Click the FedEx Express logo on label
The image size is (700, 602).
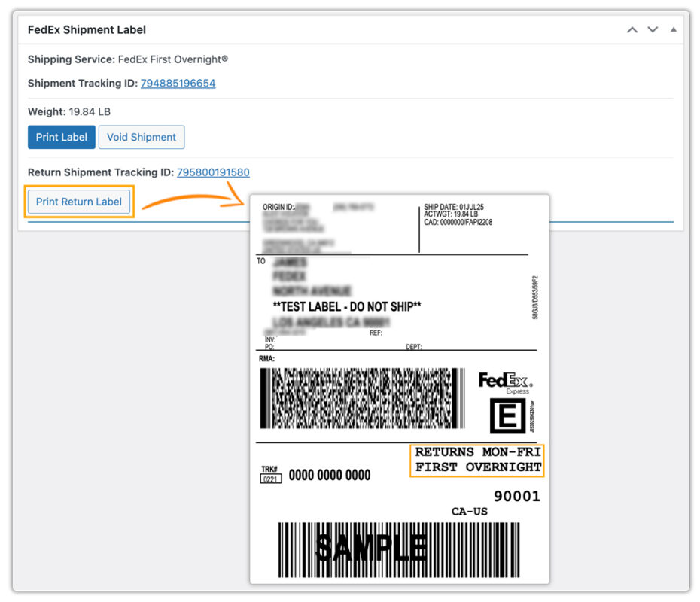505,383
